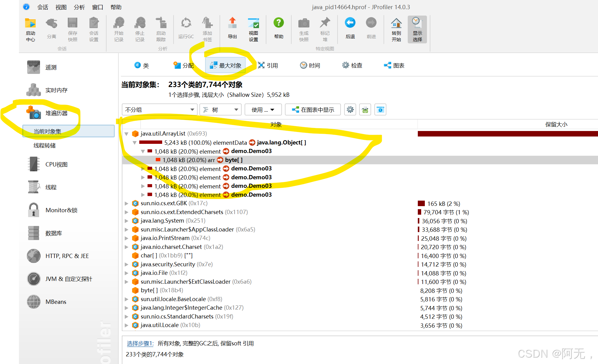Collapse the java.util.ArrayList tree node
Screen dimensions: 598x364
(126, 134)
